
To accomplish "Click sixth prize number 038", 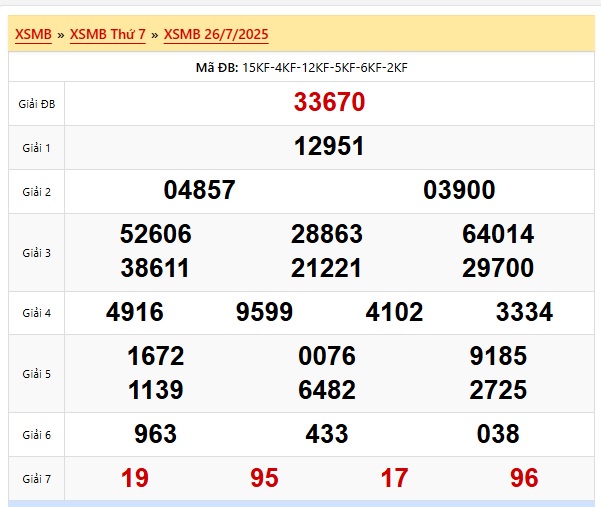I will pyautogui.click(x=498, y=434).
